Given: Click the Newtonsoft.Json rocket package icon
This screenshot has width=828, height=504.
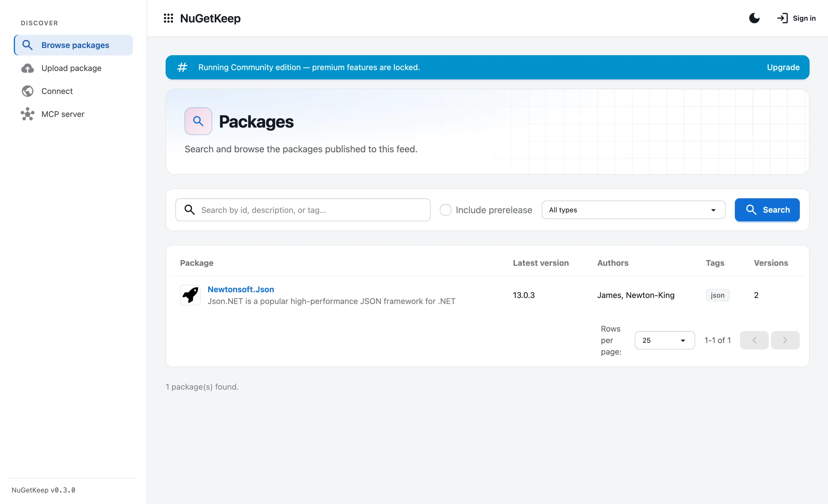Looking at the screenshot, I should pyautogui.click(x=190, y=295).
